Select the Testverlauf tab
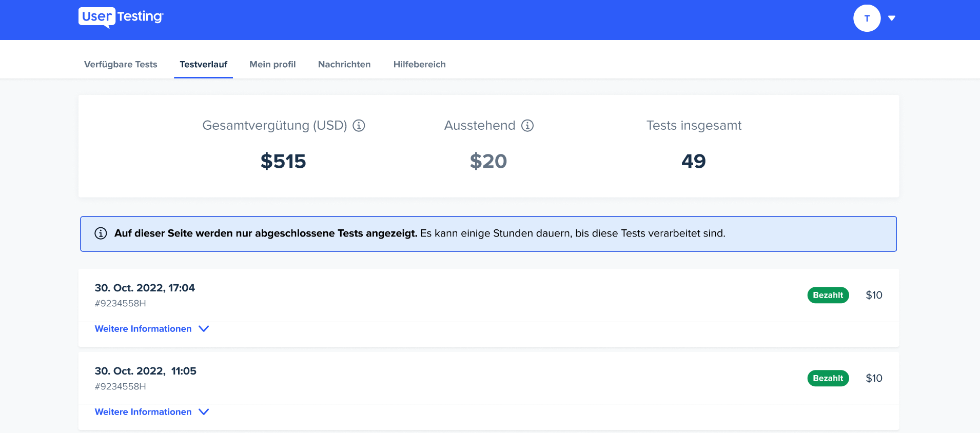 (x=203, y=65)
